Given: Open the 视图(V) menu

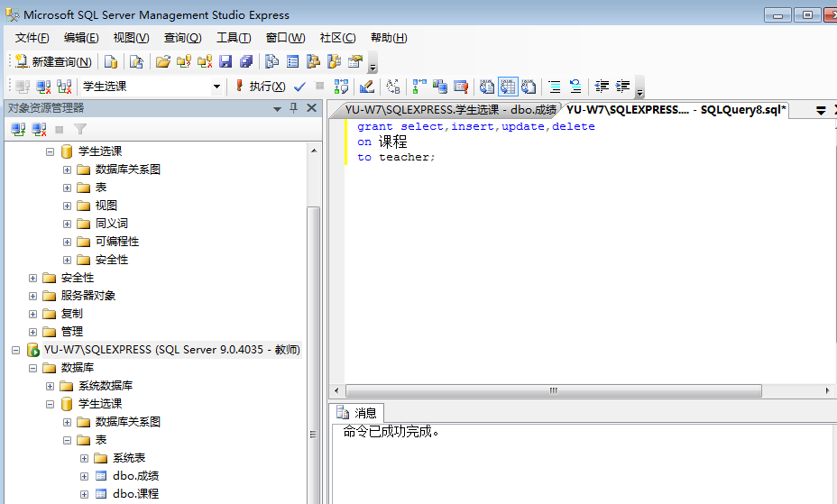Looking at the screenshot, I should point(132,38).
